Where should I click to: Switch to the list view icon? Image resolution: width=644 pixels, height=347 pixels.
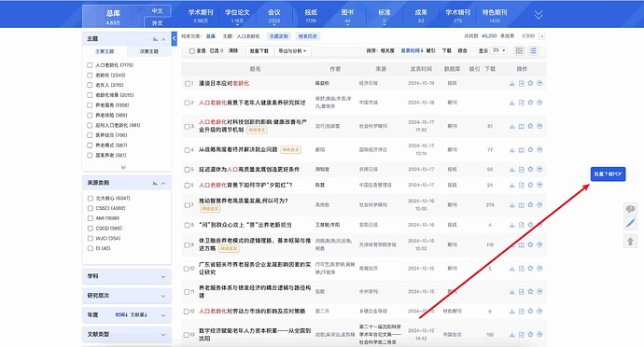(533, 50)
